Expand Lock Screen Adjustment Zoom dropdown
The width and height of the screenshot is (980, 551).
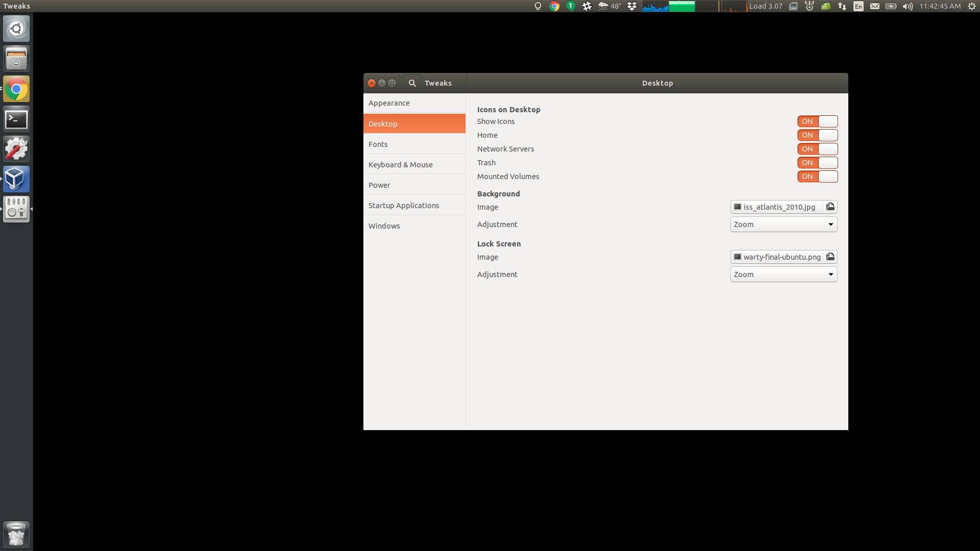click(x=783, y=274)
